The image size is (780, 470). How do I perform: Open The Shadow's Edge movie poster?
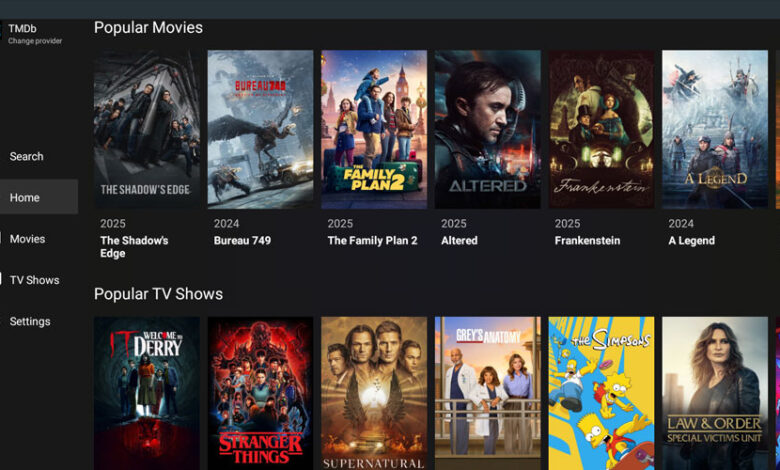pos(147,129)
